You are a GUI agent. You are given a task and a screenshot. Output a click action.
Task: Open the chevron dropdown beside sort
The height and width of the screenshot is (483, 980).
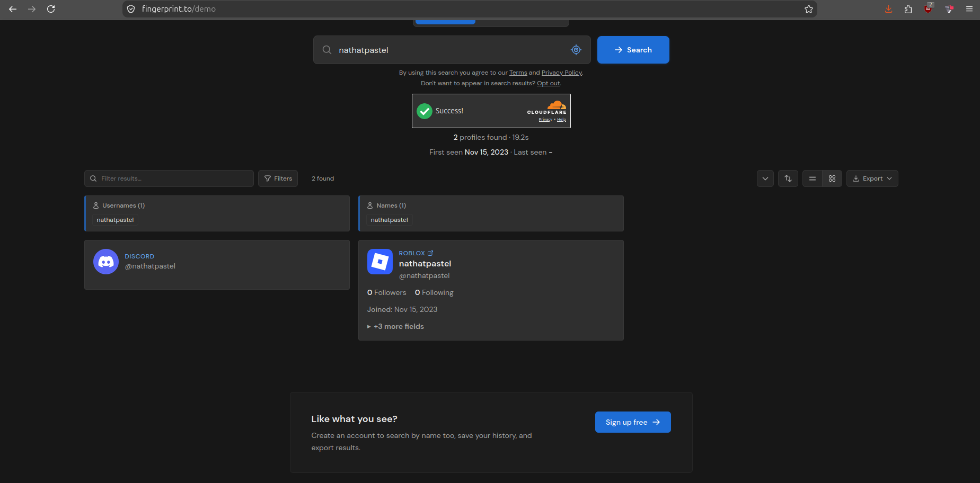click(765, 178)
